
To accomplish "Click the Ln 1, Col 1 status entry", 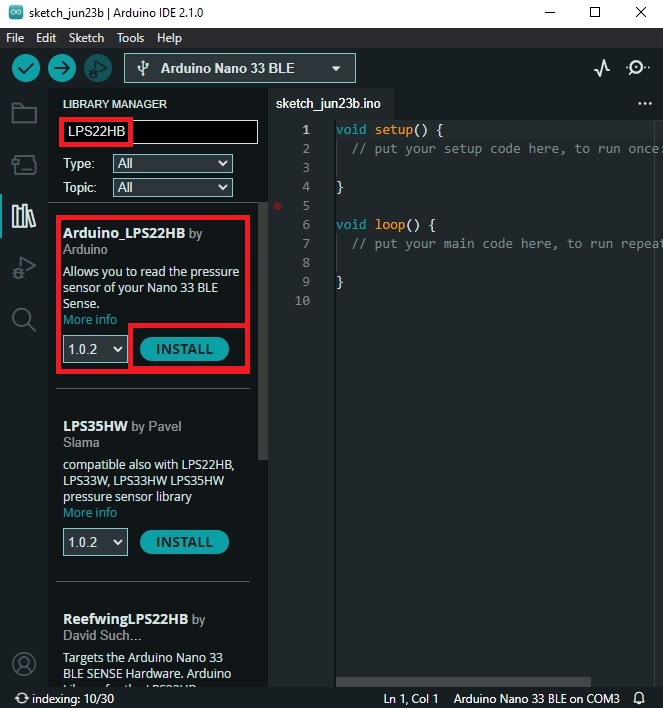I will tap(411, 699).
